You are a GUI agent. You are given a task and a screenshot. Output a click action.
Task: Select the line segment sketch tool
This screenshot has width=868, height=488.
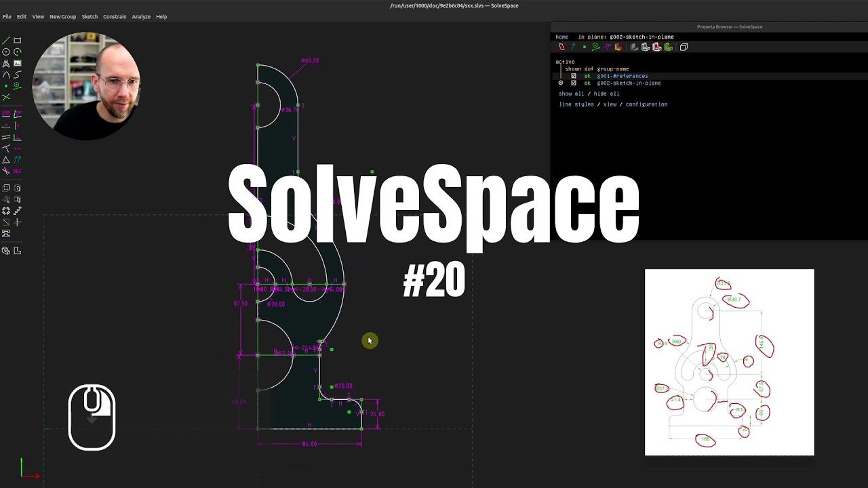click(x=6, y=40)
